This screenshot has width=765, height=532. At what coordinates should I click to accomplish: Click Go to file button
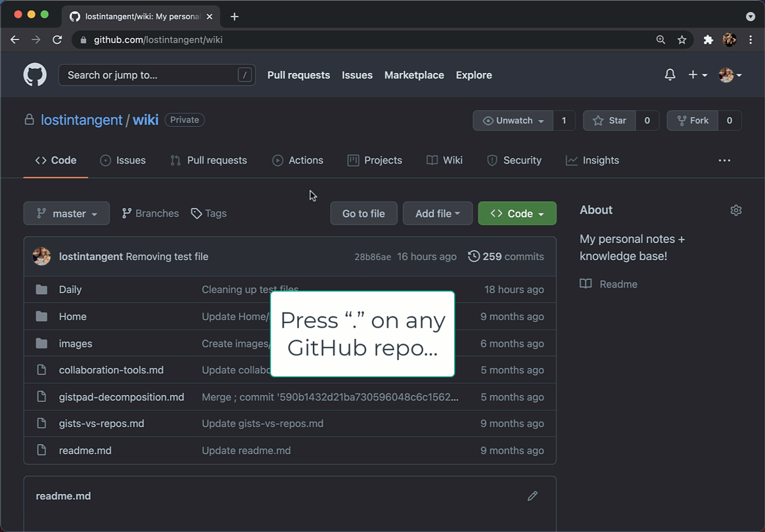pos(363,213)
